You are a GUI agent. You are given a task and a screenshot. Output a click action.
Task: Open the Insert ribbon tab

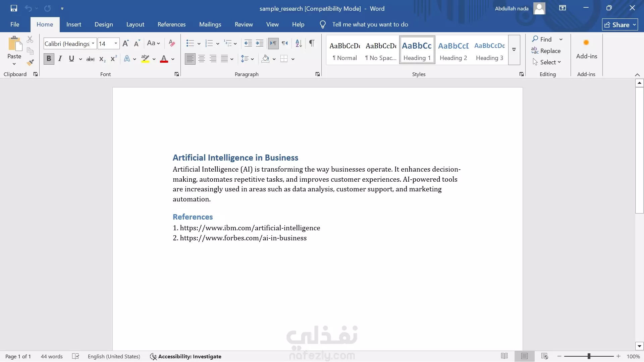click(x=74, y=24)
